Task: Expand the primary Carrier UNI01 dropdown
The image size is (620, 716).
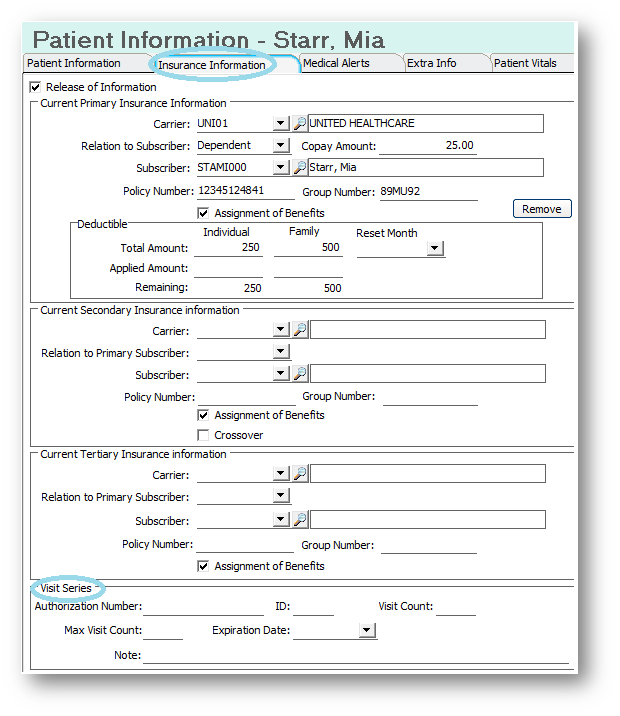Action: click(x=281, y=123)
